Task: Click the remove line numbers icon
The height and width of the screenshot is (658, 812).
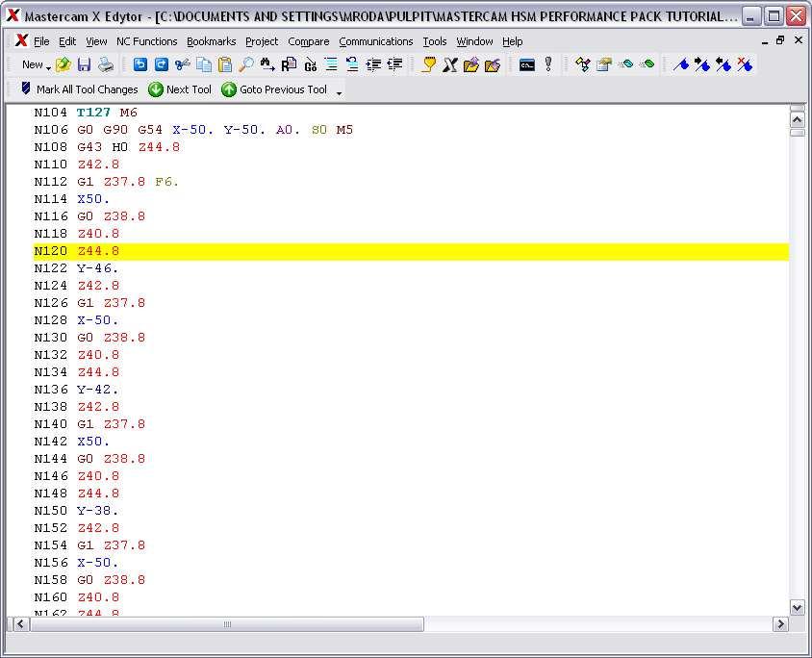Action: (352, 64)
